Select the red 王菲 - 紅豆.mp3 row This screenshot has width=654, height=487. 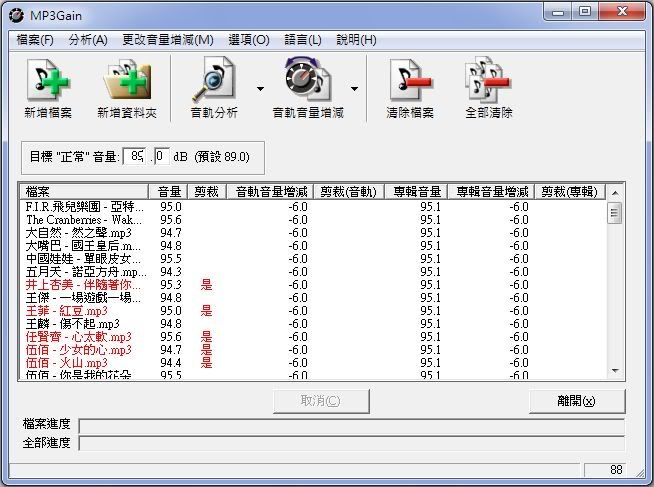(313, 311)
